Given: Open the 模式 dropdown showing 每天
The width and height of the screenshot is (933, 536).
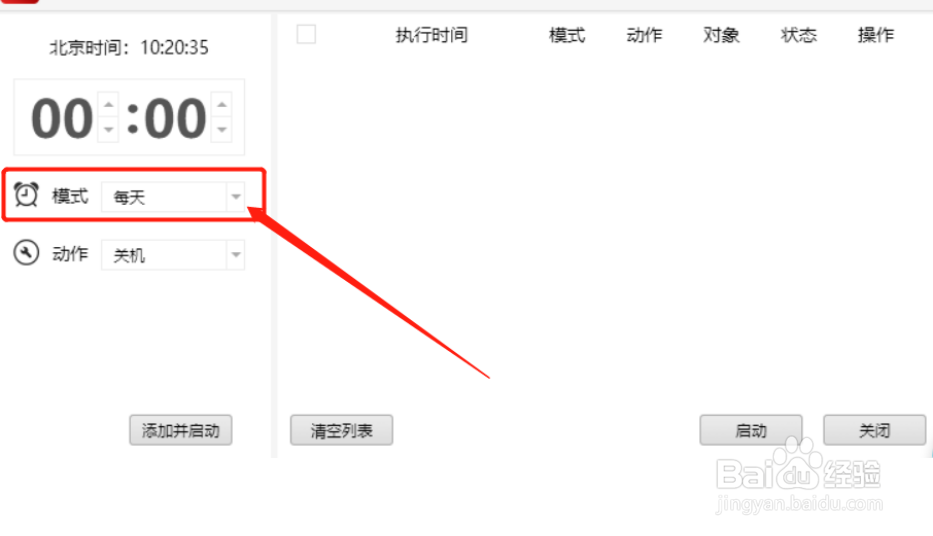Looking at the screenshot, I should (173, 196).
